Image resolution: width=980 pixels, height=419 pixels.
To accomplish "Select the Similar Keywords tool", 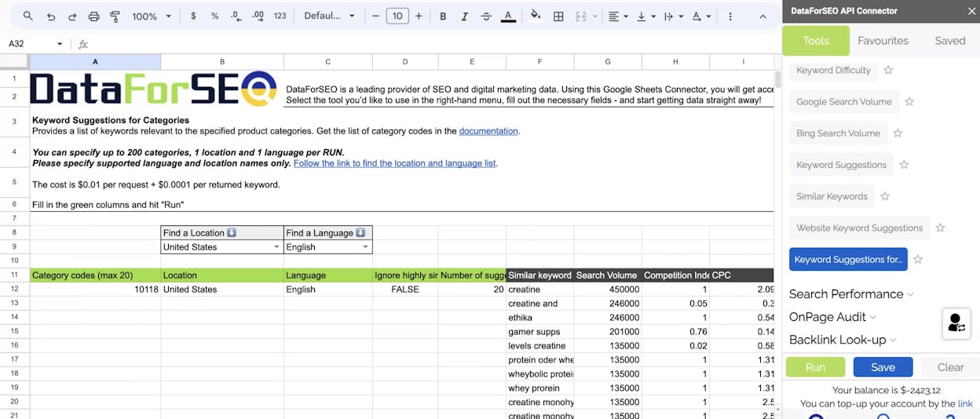I will (832, 196).
